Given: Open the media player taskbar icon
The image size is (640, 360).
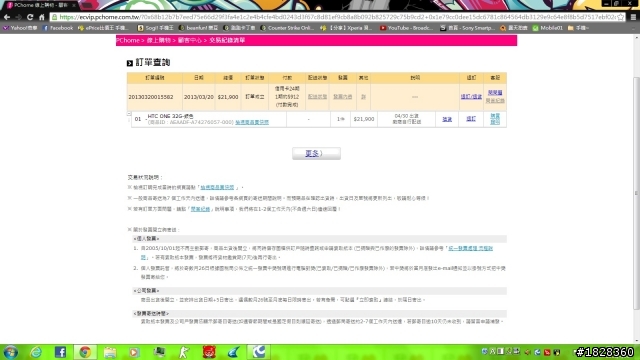Looking at the screenshot, I should point(134,352).
